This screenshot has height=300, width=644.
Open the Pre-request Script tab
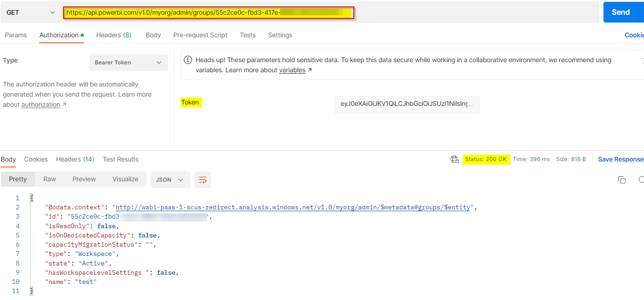pos(200,35)
